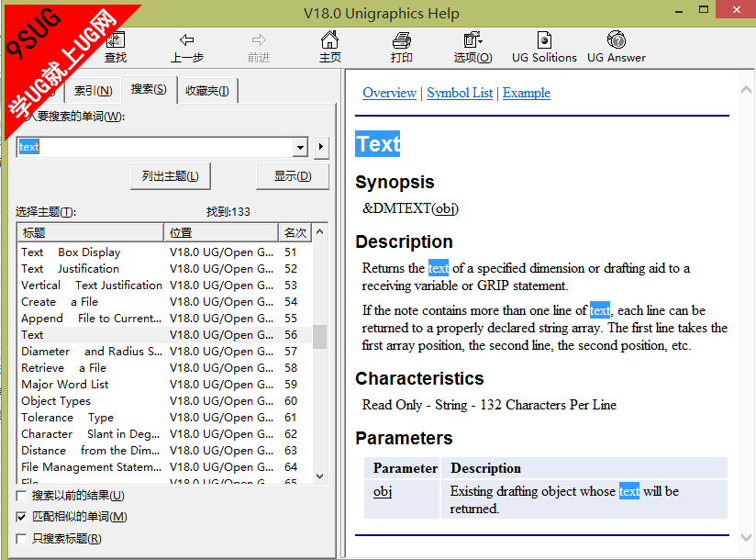The width and height of the screenshot is (756, 560).
Task: Expand the search word dropdown arrow
Action: (x=300, y=147)
